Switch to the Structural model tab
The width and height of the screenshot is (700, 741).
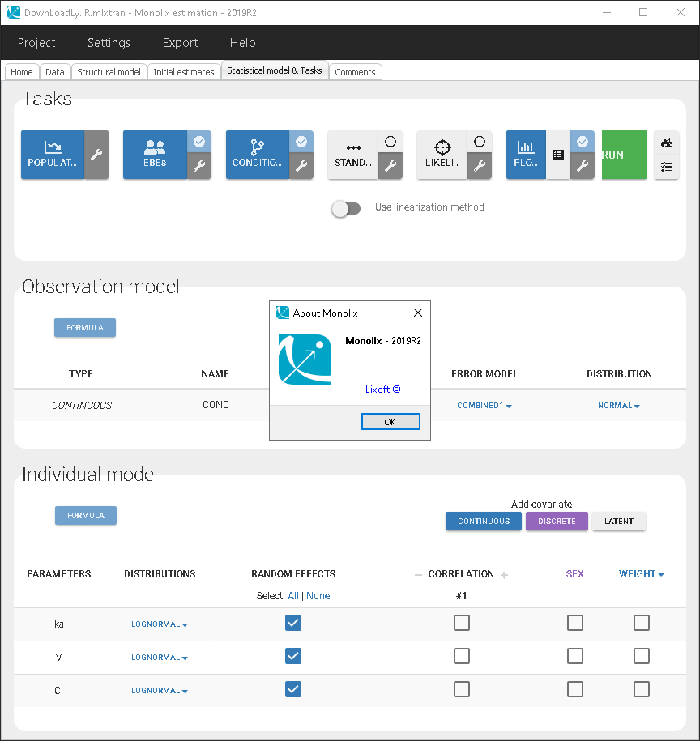point(109,72)
